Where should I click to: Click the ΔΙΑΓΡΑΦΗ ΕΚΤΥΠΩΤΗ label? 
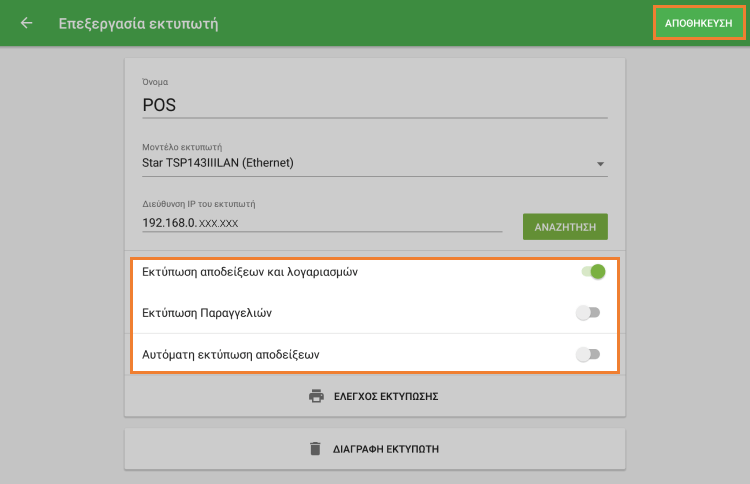coord(386,449)
